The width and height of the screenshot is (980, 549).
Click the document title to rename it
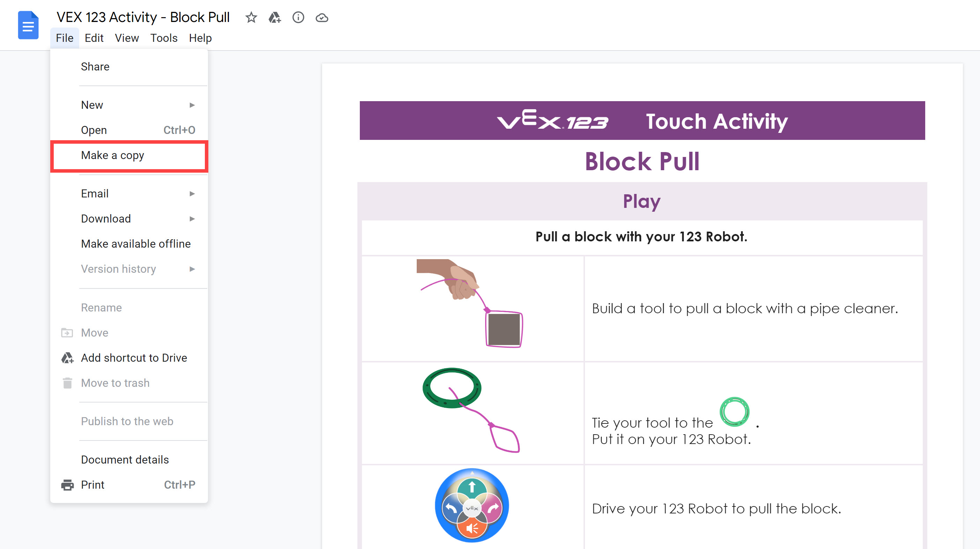click(x=143, y=17)
